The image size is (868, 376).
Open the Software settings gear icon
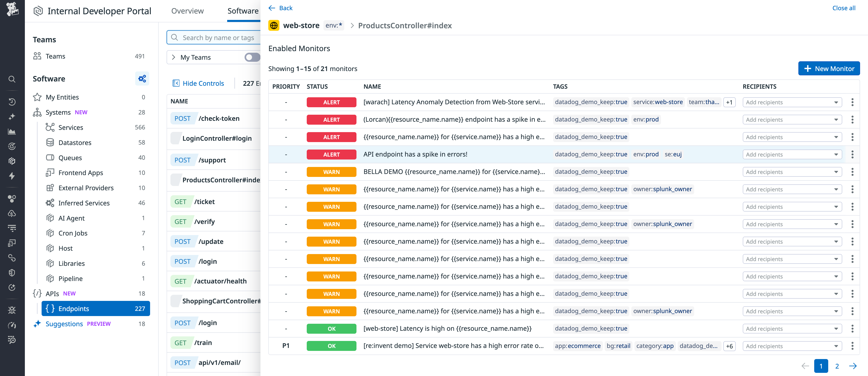[142, 79]
